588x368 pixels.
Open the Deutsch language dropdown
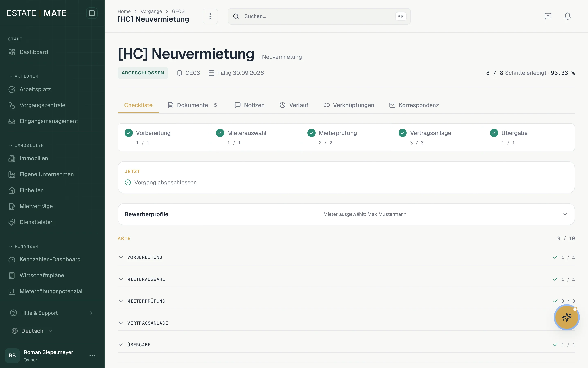[32, 331]
